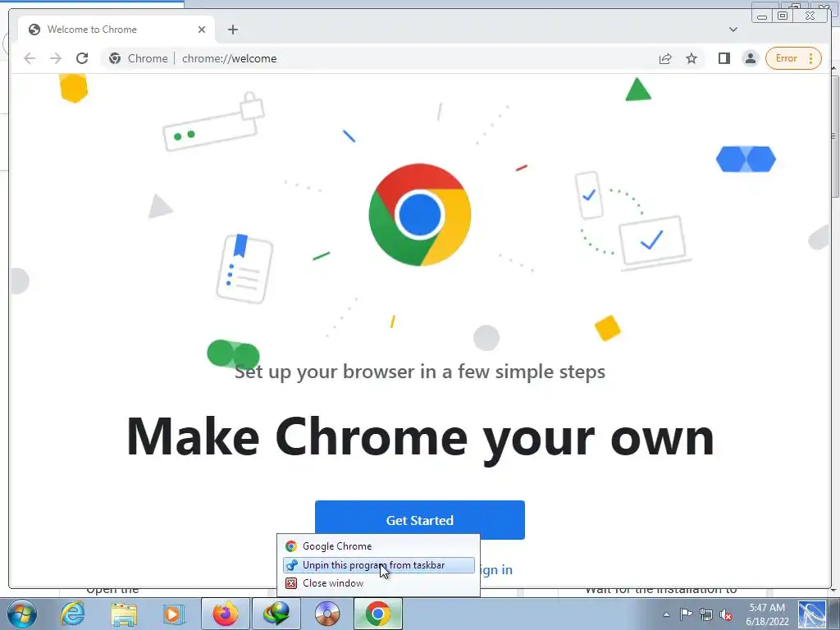Go back using the browser back arrow
Image resolution: width=840 pixels, height=630 pixels.
click(x=30, y=58)
